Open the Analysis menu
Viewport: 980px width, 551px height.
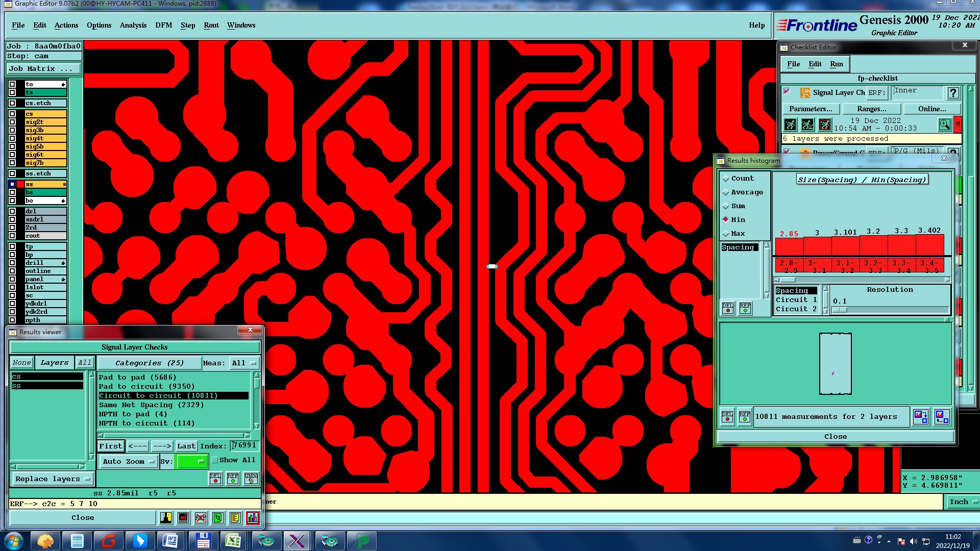click(x=133, y=25)
